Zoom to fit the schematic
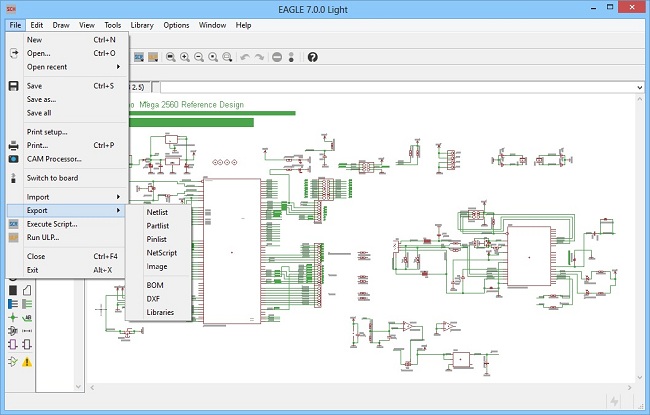Screen dimensions: 650x415 pos(170,57)
